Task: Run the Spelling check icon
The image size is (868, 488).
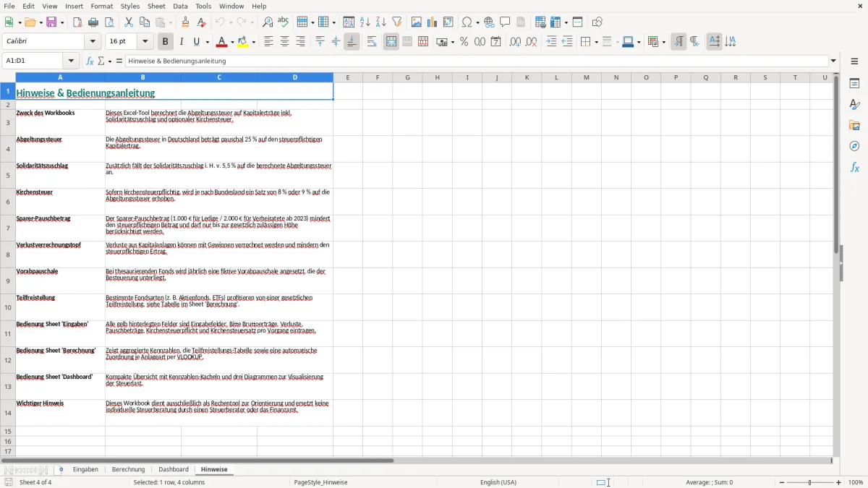Action: click(x=284, y=22)
